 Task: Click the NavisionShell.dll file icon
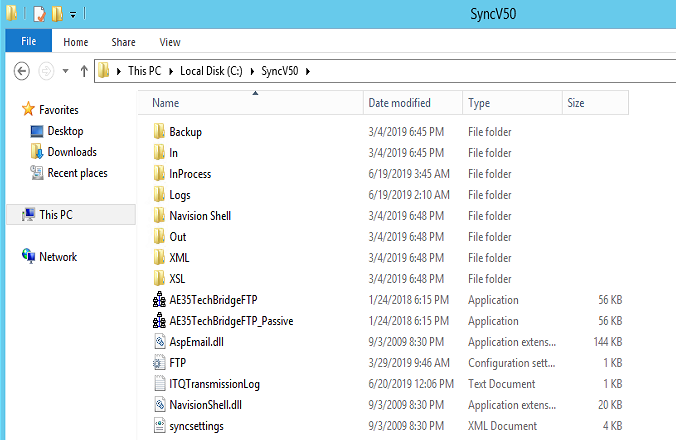(x=159, y=405)
